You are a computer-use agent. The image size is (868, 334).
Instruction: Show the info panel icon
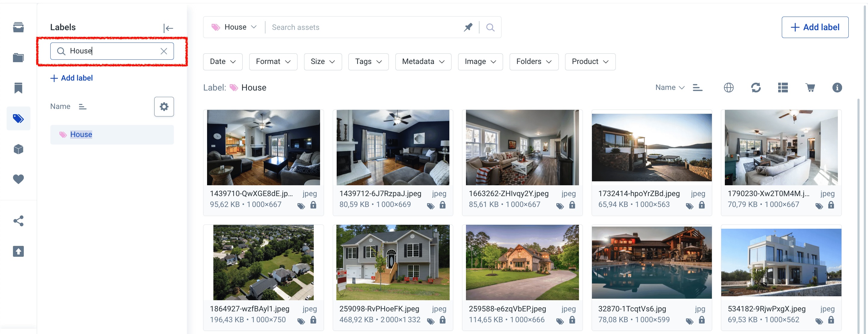click(837, 88)
